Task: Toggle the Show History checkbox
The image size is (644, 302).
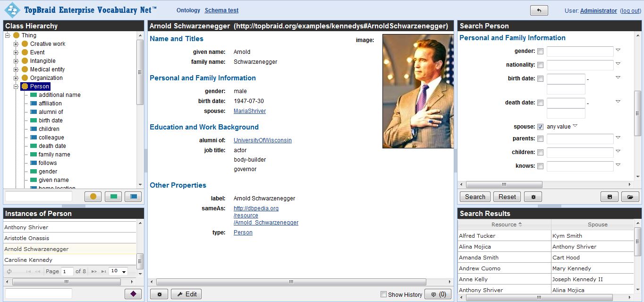Action: click(383, 294)
